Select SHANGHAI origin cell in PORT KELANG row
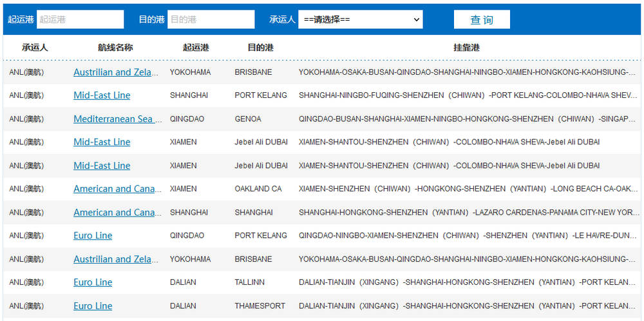 [189, 95]
